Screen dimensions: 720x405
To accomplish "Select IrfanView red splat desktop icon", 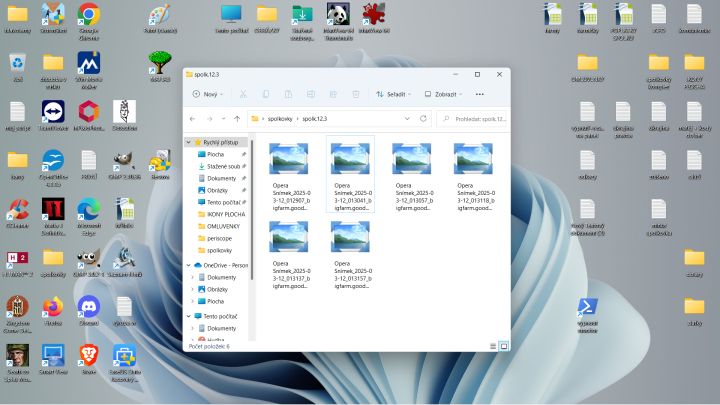I will pyautogui.click(x=374, y=18).
